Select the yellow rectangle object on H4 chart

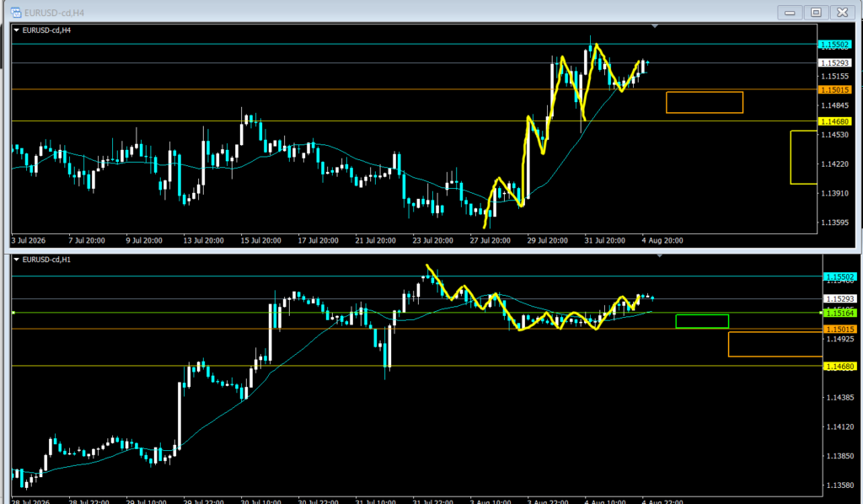(x=803, y=158)
